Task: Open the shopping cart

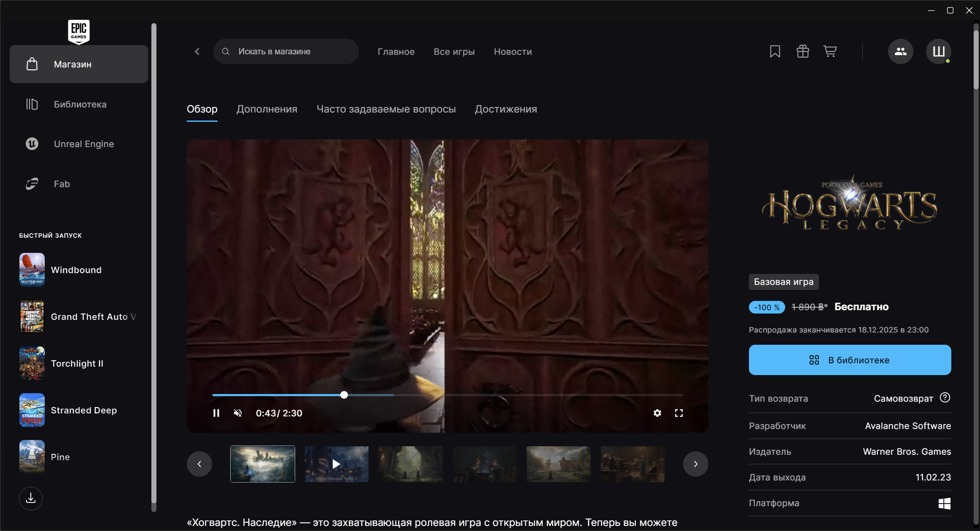Action: tap(830, 51)
